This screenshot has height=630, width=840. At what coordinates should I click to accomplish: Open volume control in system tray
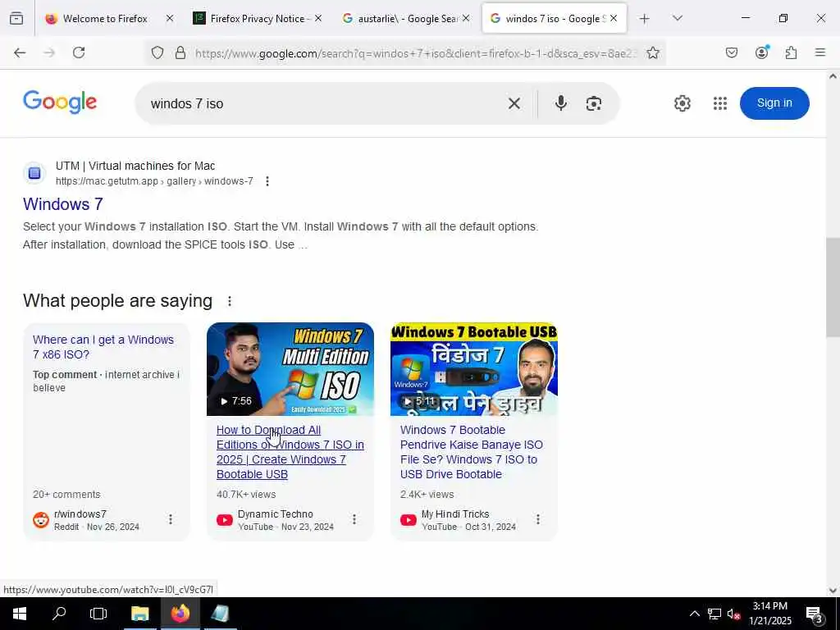(734, 614)
